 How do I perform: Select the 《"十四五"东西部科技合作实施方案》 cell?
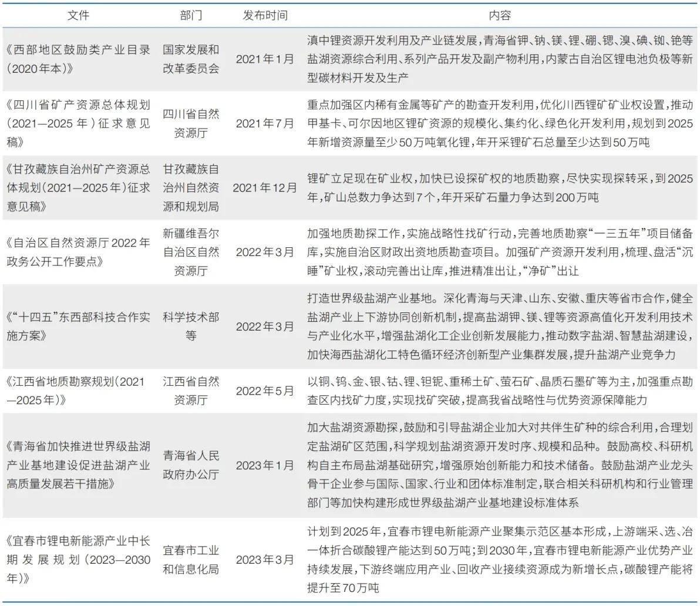tap(78, 326)
